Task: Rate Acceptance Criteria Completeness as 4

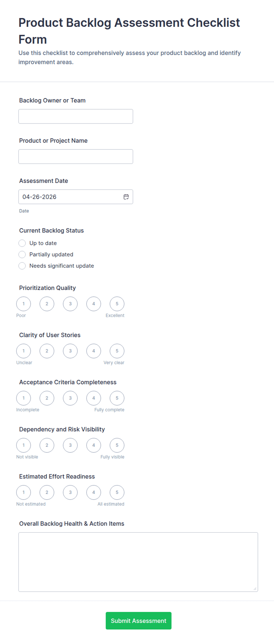Action: [x=94, y=398]
